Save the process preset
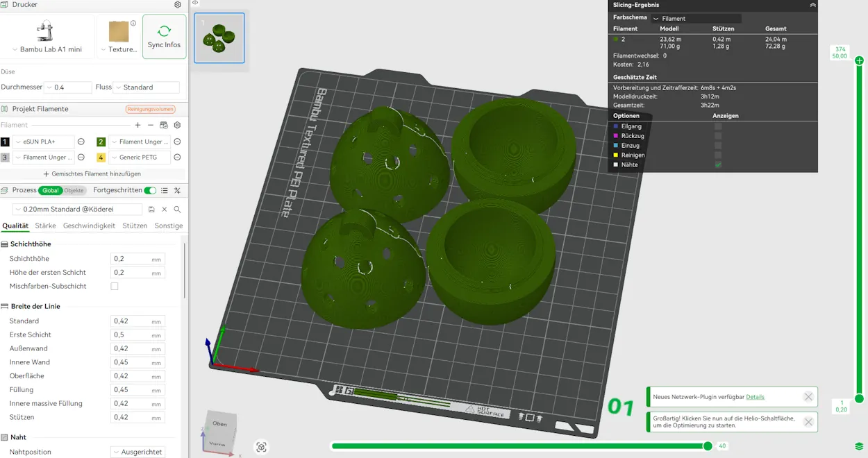The width and height of the screenshot is (868, 458). click(151, 209)
